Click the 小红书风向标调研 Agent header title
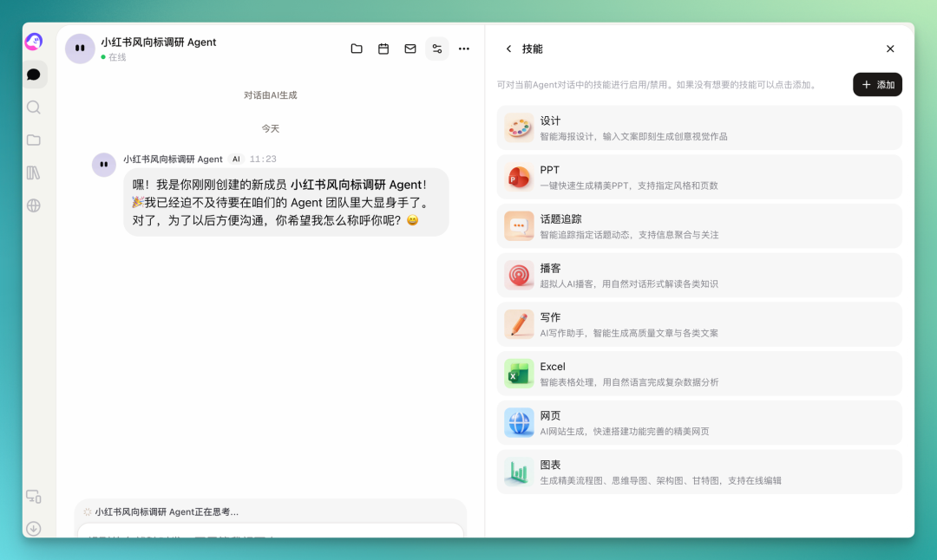 point(159,42)
